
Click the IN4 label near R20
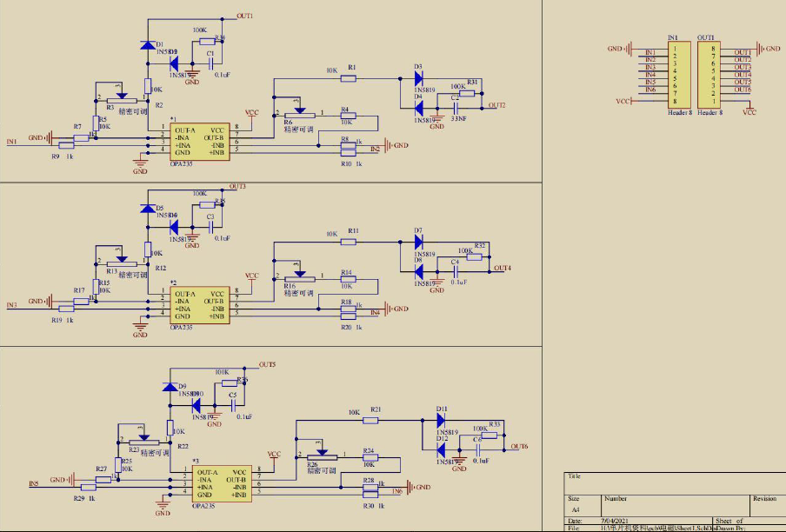[x=375, y=313]
